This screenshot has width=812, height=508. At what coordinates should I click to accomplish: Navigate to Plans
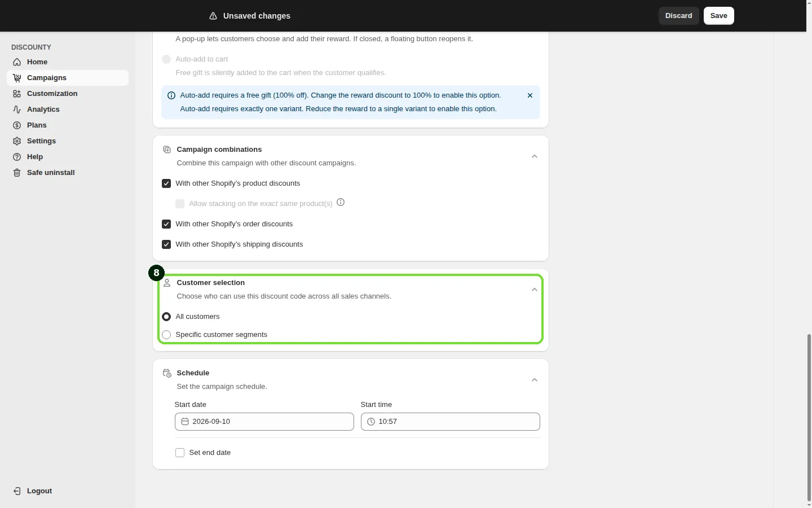pyautogui.click(x=68, y=125)
